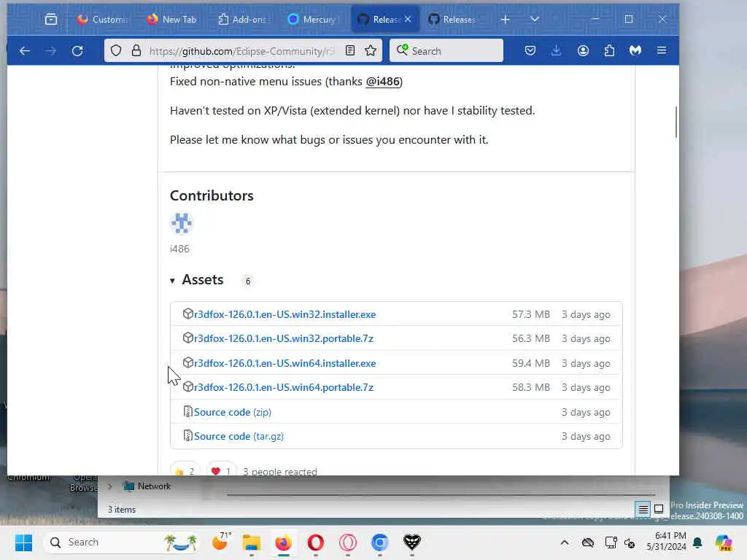Switch to the second Releases tab

(452, 19)
